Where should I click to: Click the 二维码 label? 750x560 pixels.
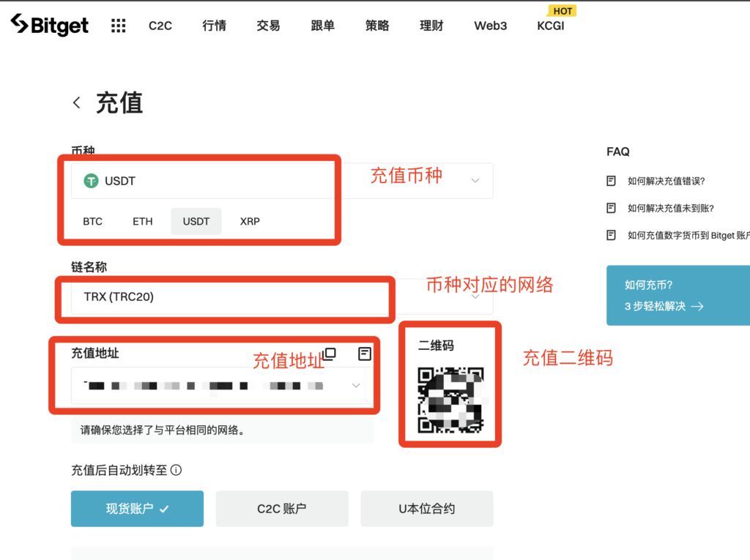click(x=436, y=346)
